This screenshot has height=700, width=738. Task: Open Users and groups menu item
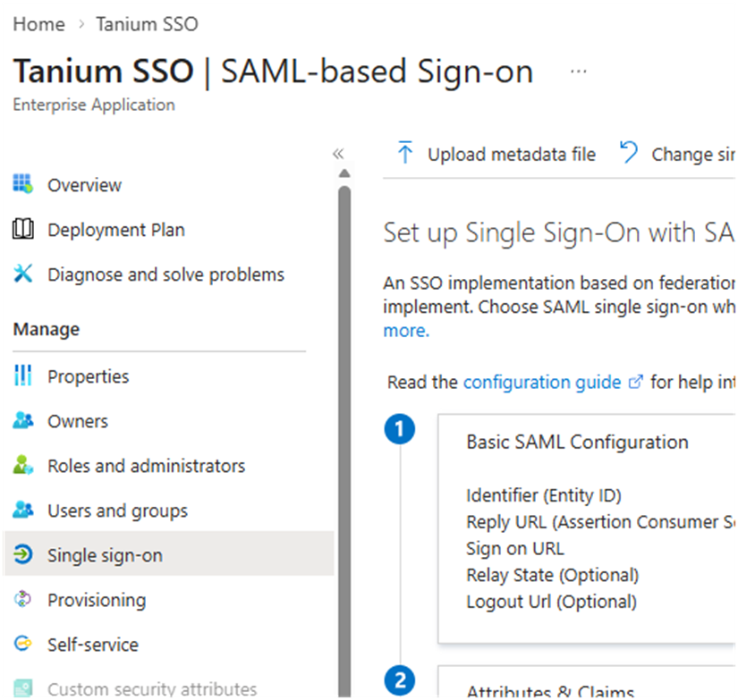tap(117, 510)
